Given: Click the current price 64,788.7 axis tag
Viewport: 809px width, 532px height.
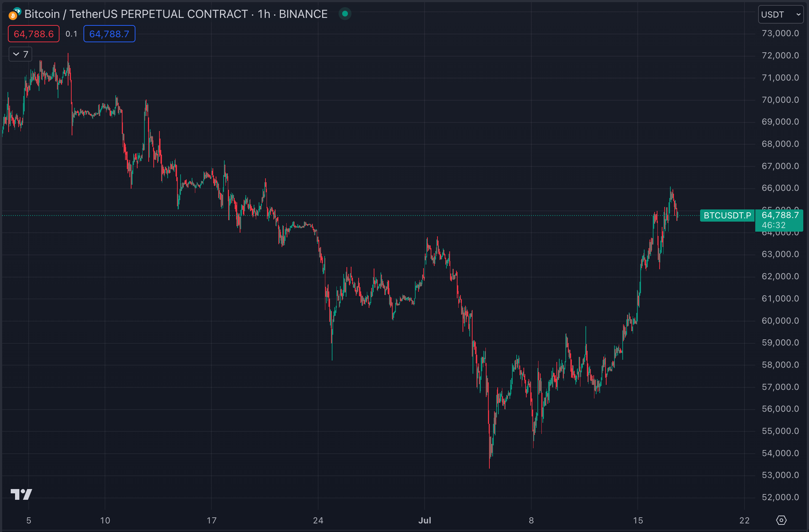Looking at the screenshot, I should (780, 216).
